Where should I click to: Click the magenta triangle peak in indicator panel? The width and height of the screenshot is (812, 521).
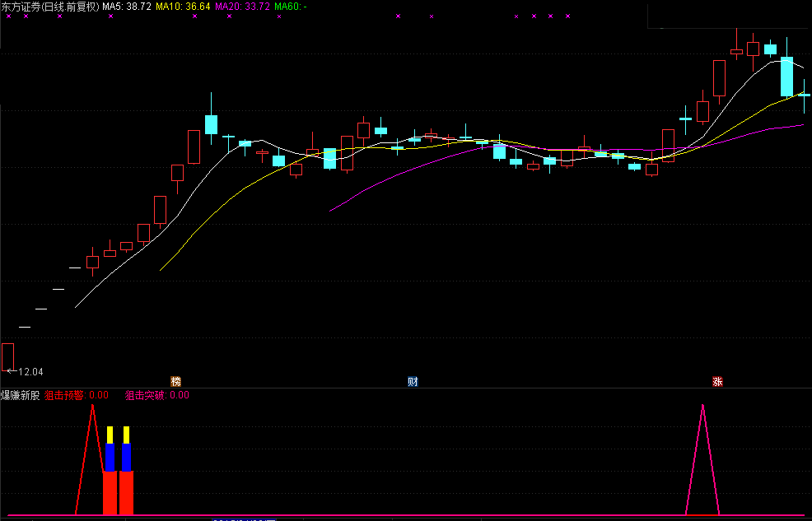pyautogui.click(x=702, y=406)
